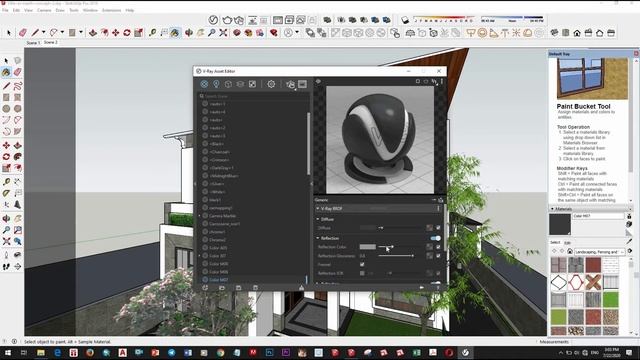Screen dimensions: 640x360
Task: Switch to Scene 2 tab
Action: (51, 42)
